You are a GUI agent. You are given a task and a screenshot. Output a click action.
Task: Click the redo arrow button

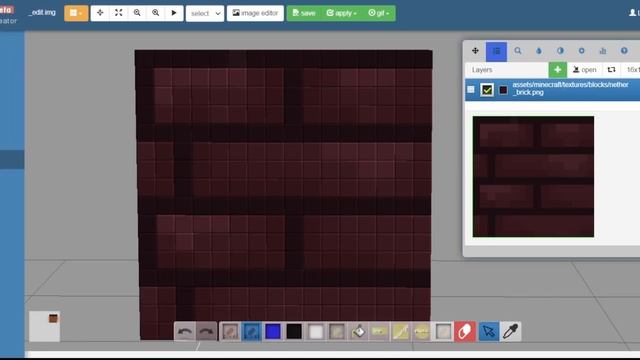[206, 331]
